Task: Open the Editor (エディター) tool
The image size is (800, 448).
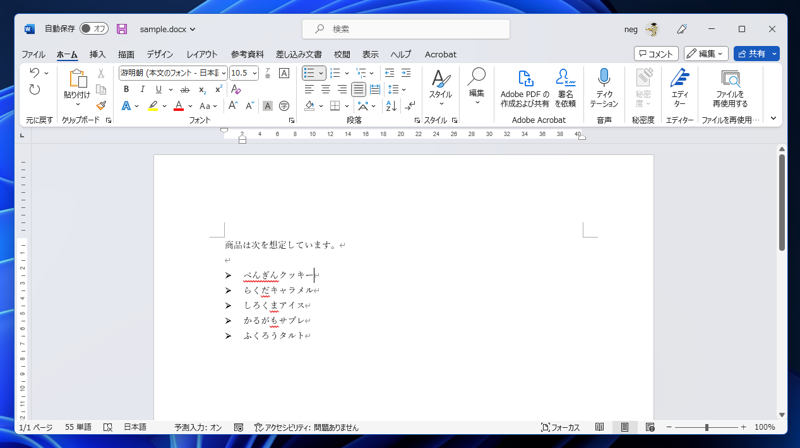Action: click(x=680, y=88)
